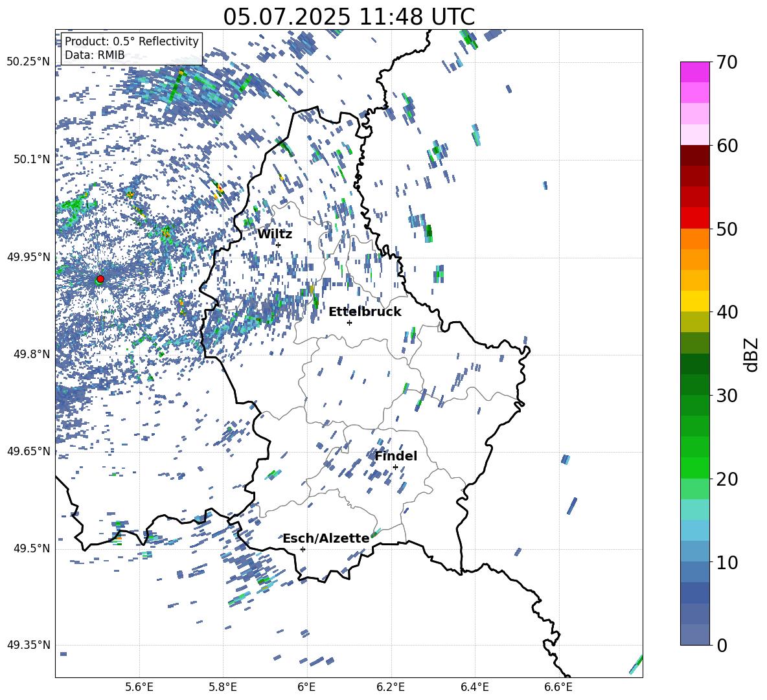Click the Esch/Alzette city label
The height and width of the screenshot is (700, 767).
[x=326, y=539]
